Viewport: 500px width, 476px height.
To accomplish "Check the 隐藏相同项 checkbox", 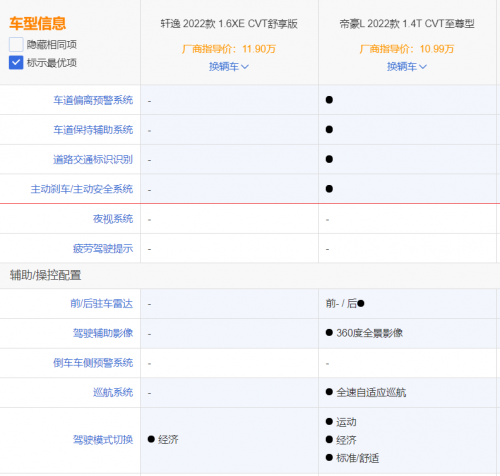I will point(16,44).
